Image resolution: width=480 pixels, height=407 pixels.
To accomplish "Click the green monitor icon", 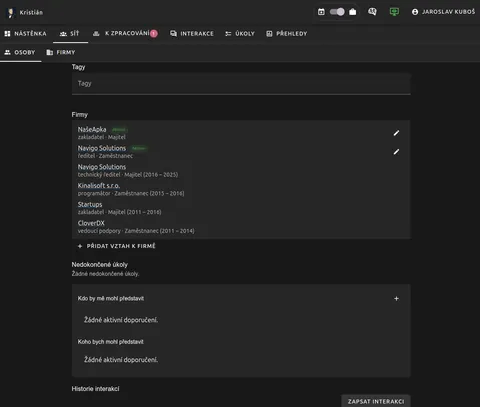I will point(394,12).
